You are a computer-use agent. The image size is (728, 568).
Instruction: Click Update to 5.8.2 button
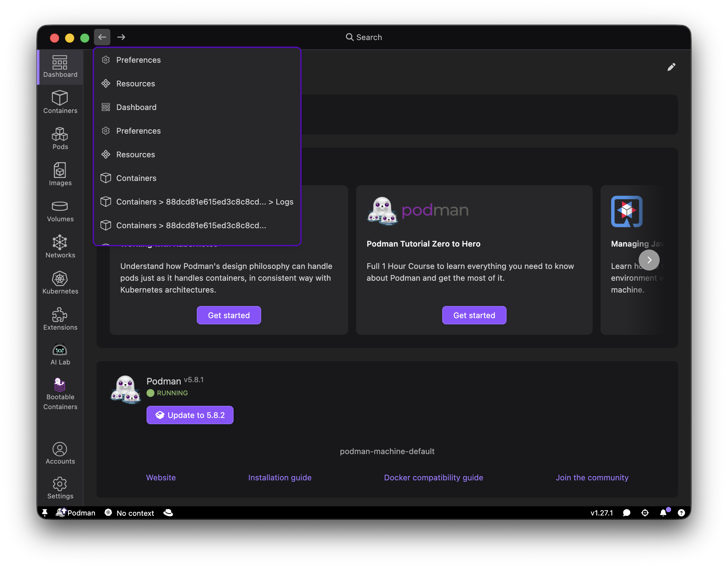click(190, 415)
